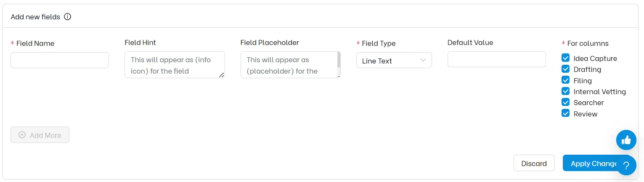
Task: Uncheck the Idea Capture checkbox
Action: tap(565, 58)
